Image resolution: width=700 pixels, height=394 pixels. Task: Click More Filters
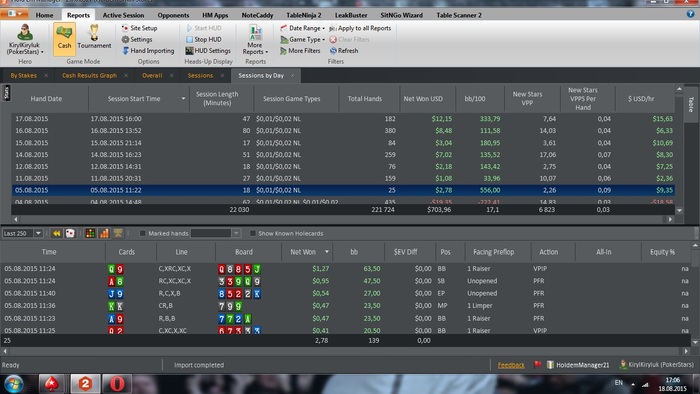[x=300, y=51]
